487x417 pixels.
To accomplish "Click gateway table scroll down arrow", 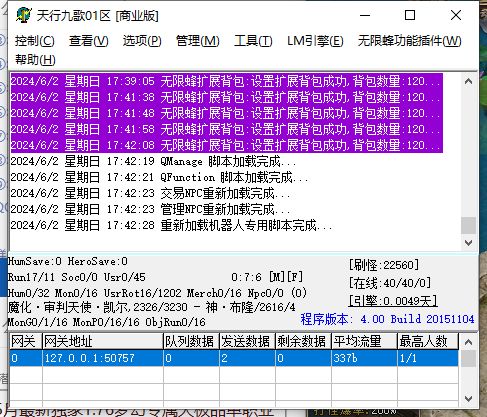I will 468,398.
